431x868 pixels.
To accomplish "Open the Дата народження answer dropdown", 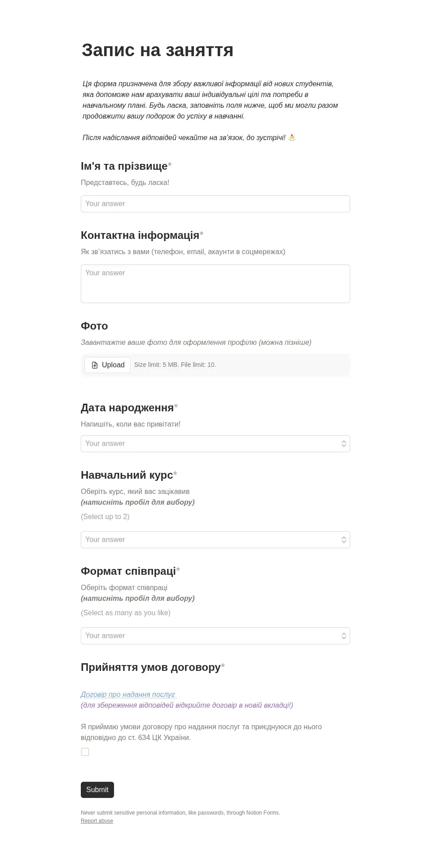I will 211,444.
